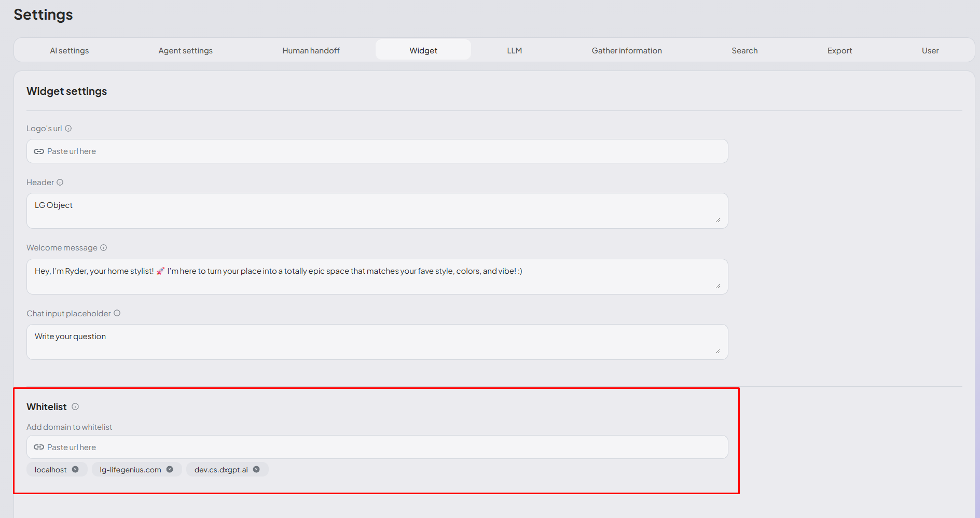Go to Gather information tab
This screenshot has width=980, height=518.
click(626, 50)
